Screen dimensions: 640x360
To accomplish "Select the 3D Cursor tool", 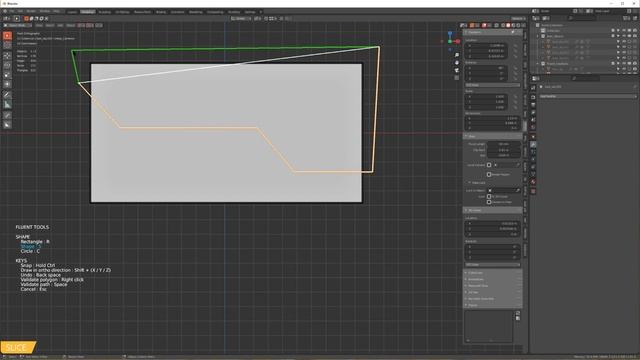I will pyautogui.click(x=7, y=46).
